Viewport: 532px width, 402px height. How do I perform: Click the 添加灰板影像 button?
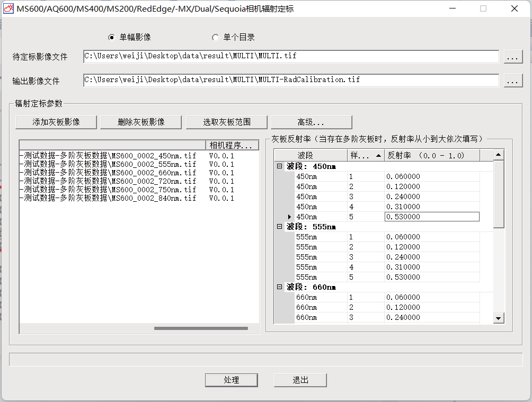click(x=56, y=122)
